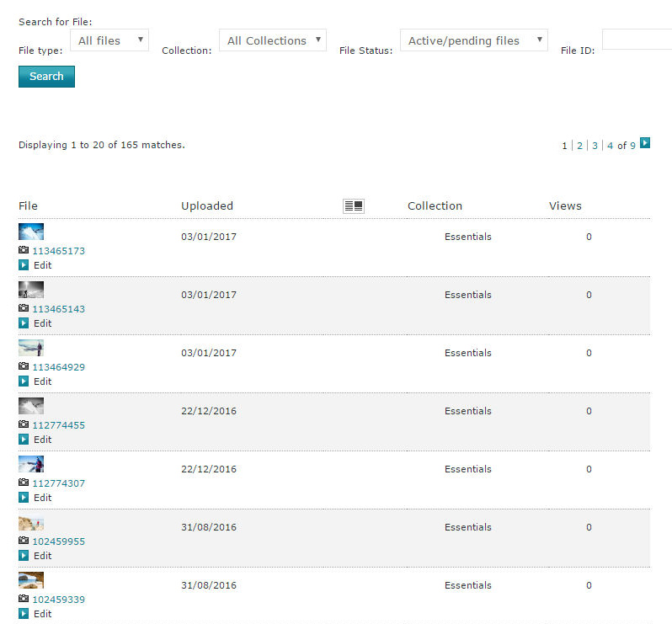This screenshot has width=672, height=624.
Task: Toggle the list/thumbnail view icon
Action: point(354,206)
